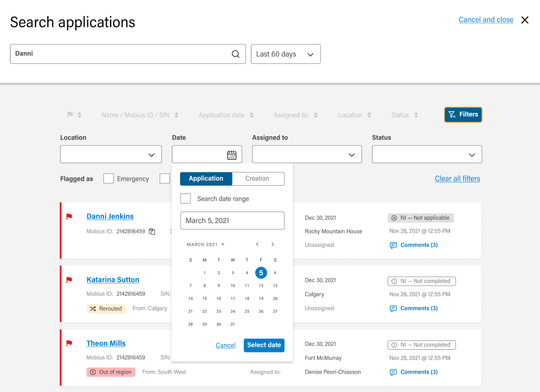Viewport: 540px width, 392px height.
Task: Select March 22 in the calendar
Action: point(205,311)
